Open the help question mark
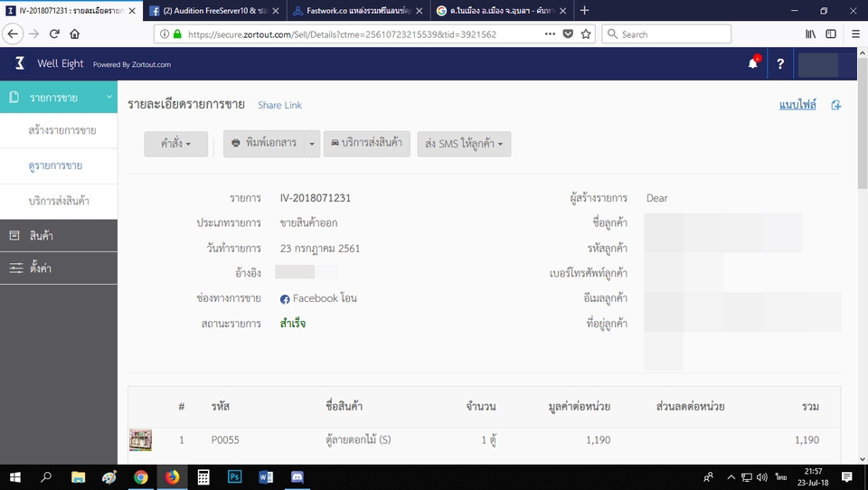Viewport: 868px width, 490px height. 780,63
